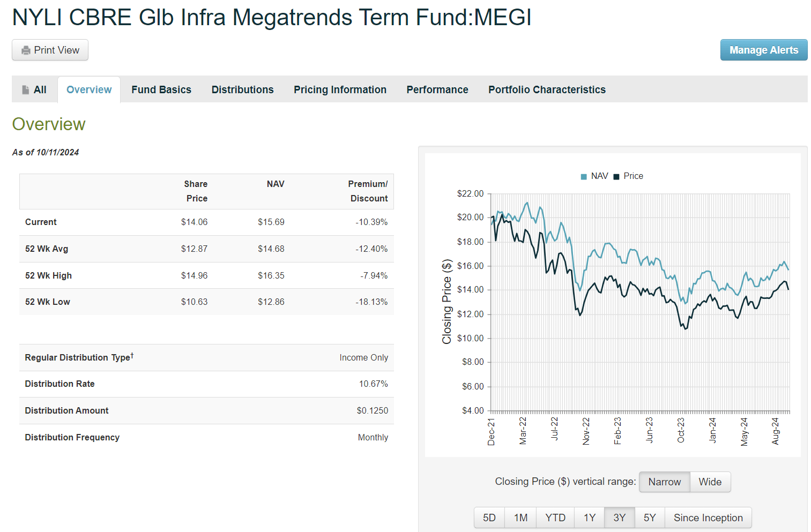Click the Print View button
Viewport: 811px width, 532px height.
coord(50,50)
